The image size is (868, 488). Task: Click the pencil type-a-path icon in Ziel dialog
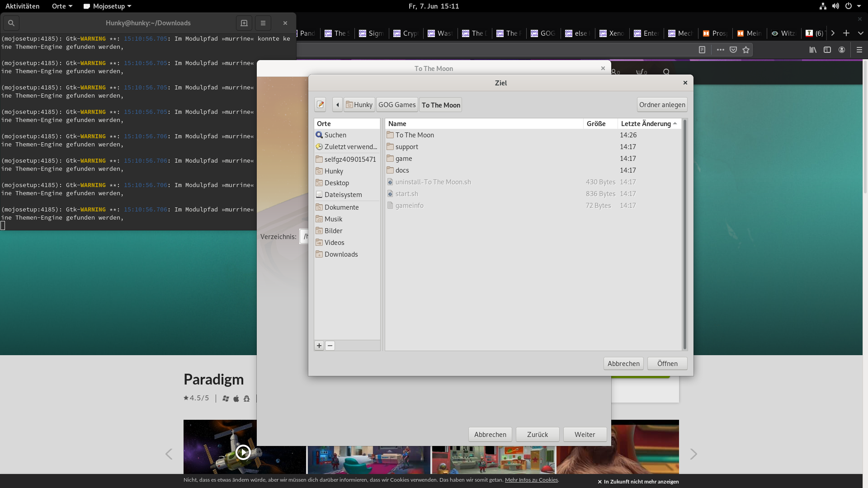tap(320, 105)
